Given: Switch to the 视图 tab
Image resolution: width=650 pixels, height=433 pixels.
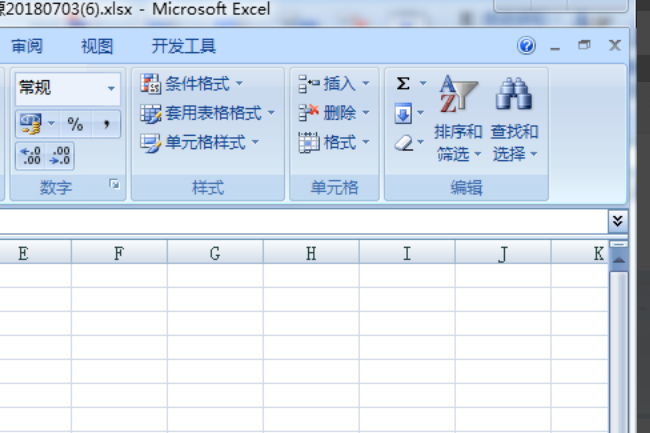Looking at the screenshot, I should coord(97,46).
